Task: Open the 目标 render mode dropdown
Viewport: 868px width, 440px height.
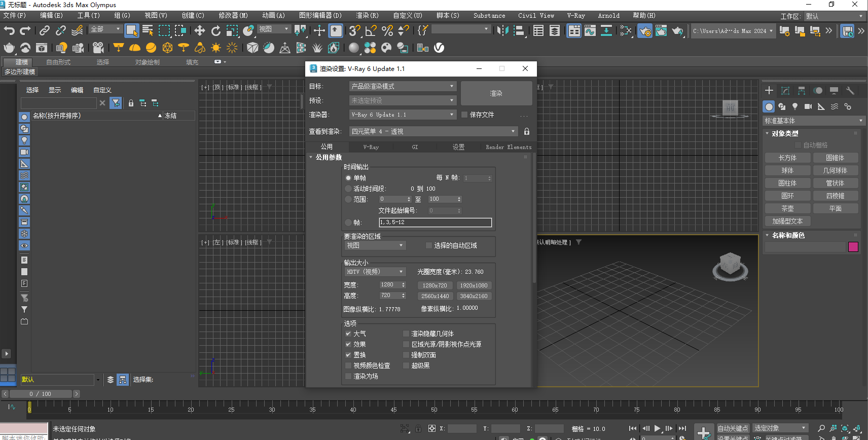Action: (x=403, y=87)
